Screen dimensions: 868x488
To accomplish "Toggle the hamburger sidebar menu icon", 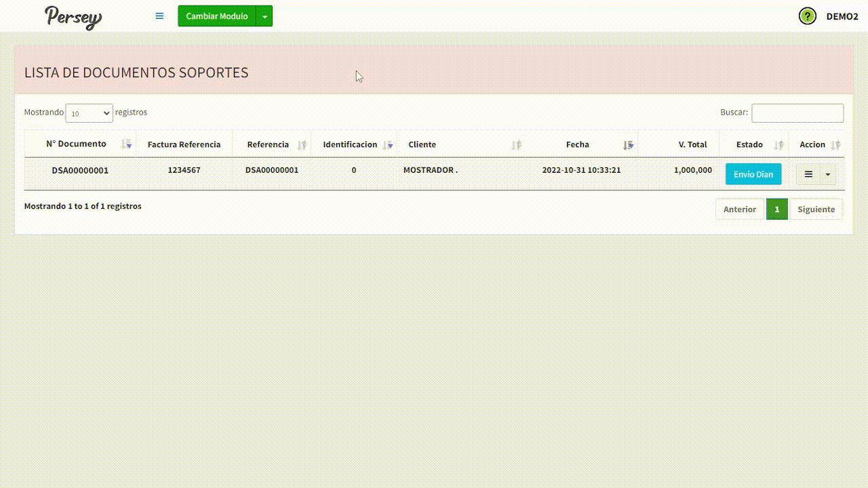I will point(159,16).
